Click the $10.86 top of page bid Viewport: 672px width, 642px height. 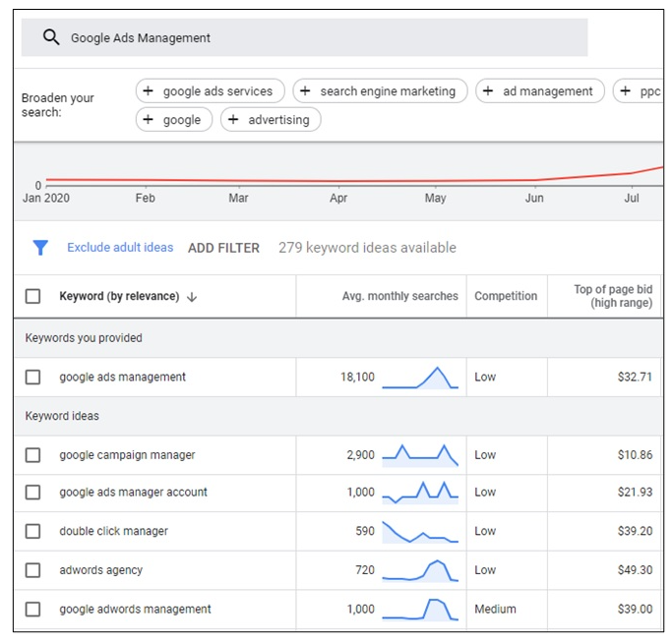pyautogui.click(x=635, y=455)
